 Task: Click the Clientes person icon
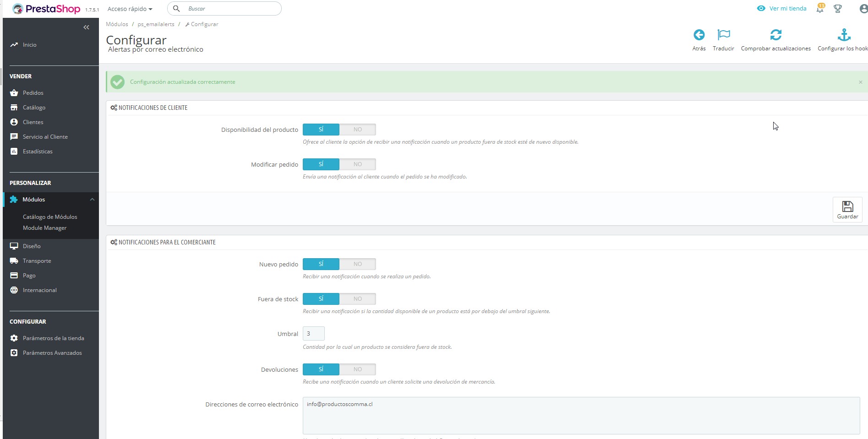pyautogui.click(x=14, y=122)
